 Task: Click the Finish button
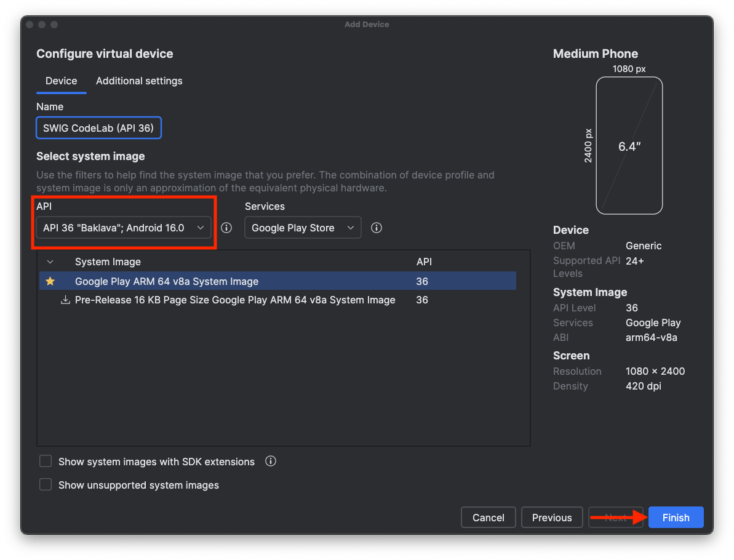point(676,517)
